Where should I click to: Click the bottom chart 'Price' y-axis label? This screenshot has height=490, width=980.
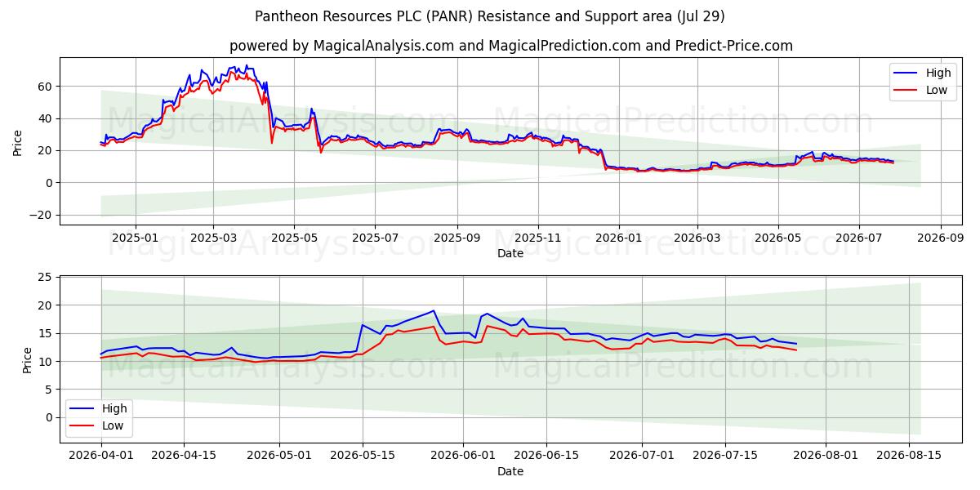[28, 359]
